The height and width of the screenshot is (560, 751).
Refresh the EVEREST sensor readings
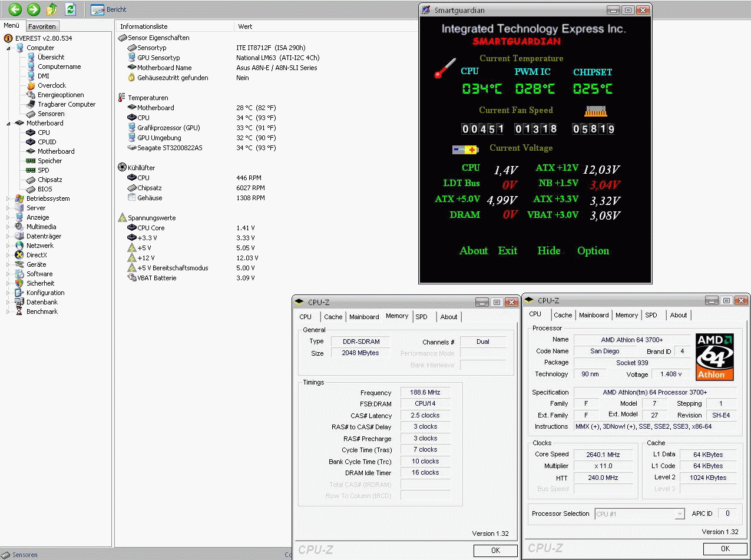point(70,9)
